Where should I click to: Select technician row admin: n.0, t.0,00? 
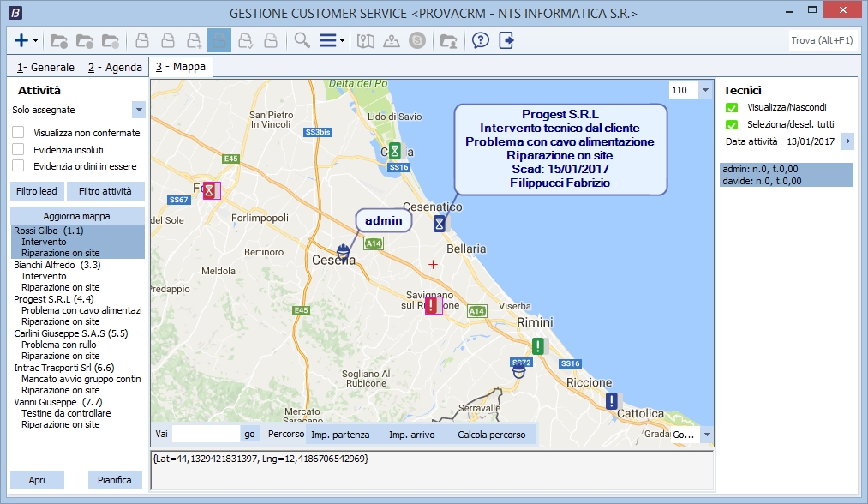point(786,169)
